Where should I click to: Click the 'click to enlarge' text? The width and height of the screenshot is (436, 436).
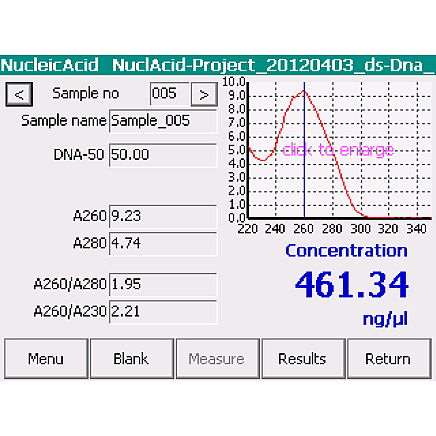[x=338, y=150]
